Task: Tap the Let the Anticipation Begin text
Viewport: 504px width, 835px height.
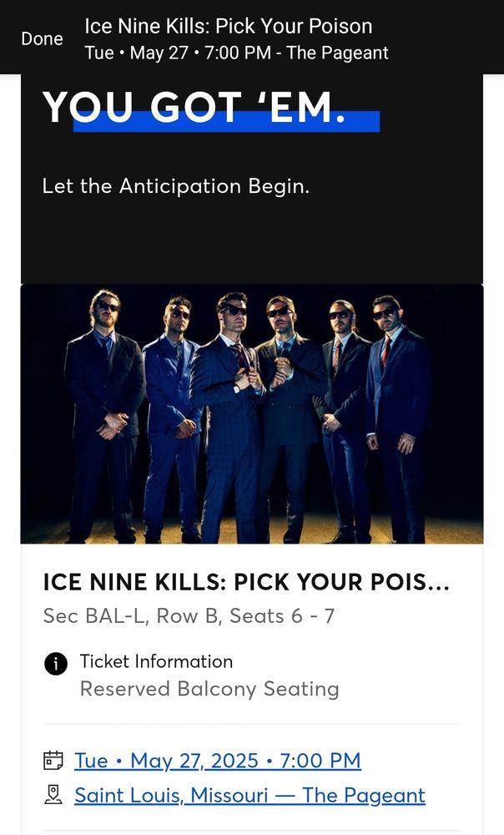Action: [x=175, y=185]
